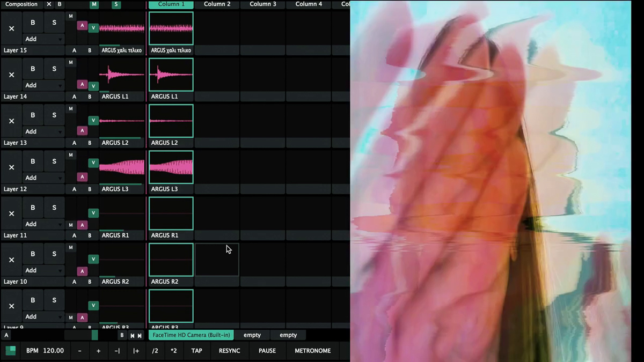The width and height of the screenshot is (644, 362).
Task: Toggle the composition green M master button
Action: coord(94,4)
